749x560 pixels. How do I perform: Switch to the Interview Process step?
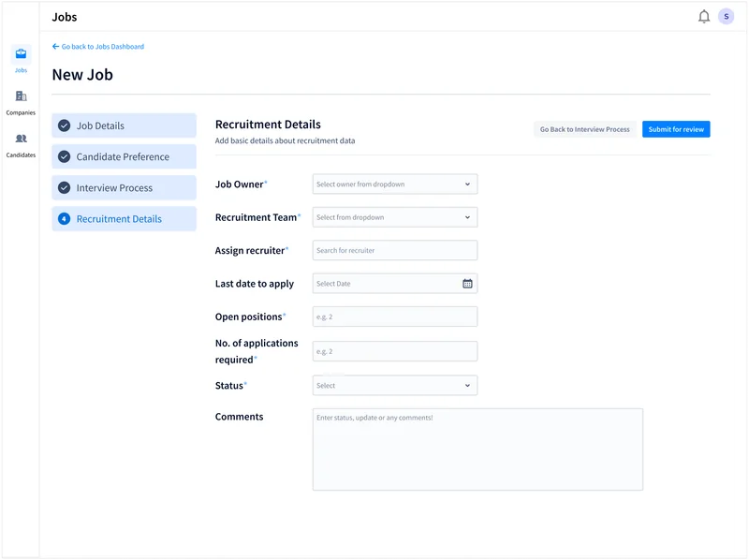(x=125, y=188)
